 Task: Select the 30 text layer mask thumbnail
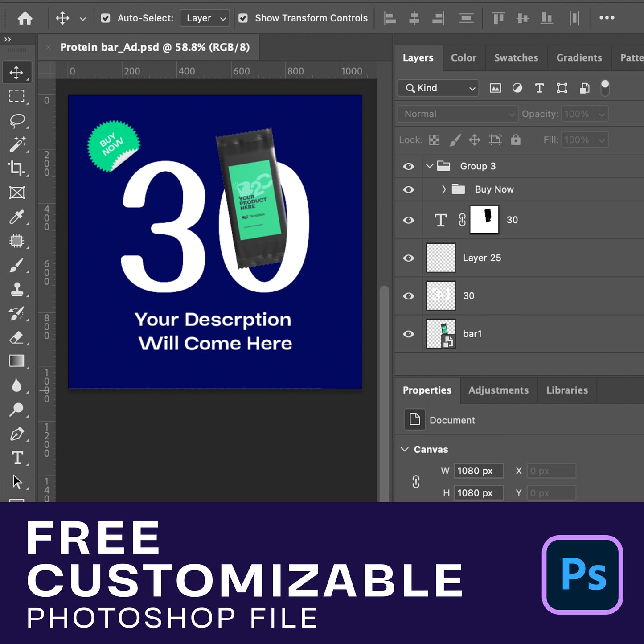pyautogui.click(x=484, y=220)
